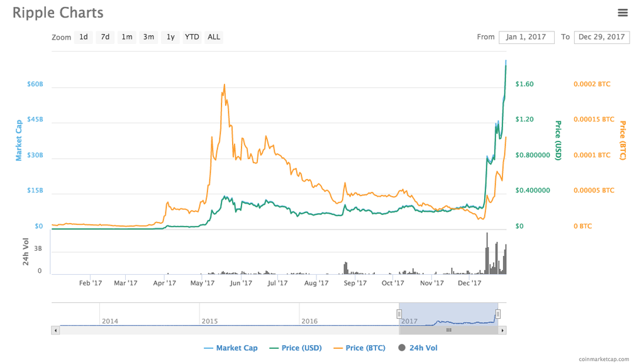The image size is (644, 364).
Task: Grab the navigator right range handle
Action: coord(497,314)
